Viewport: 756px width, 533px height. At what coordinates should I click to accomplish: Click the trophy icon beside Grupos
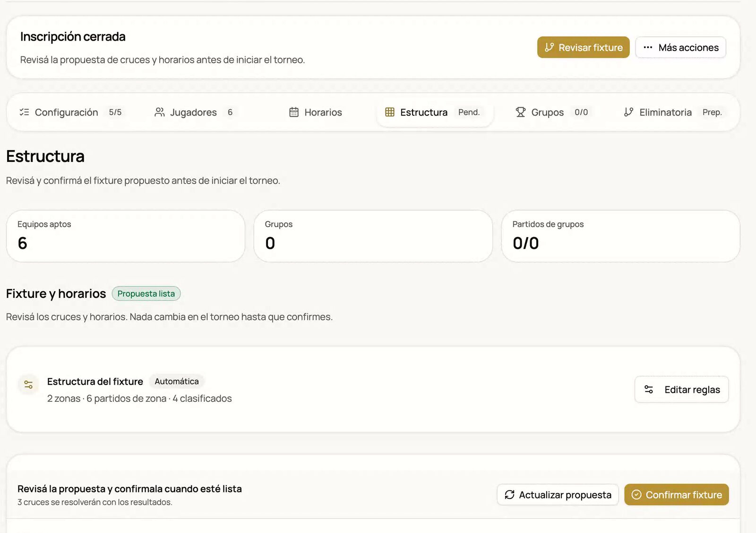pyautogui.click(x=521, y=112)
